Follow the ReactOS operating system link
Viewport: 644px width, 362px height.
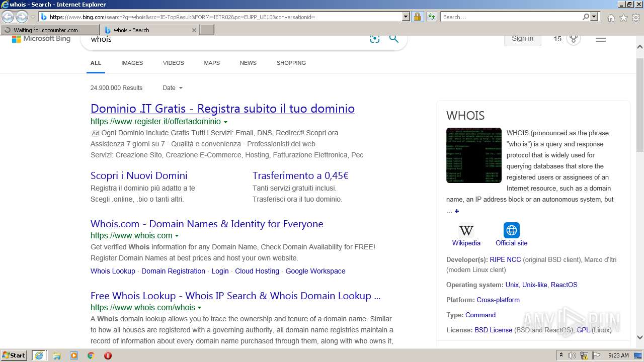(x=564, y=285)
